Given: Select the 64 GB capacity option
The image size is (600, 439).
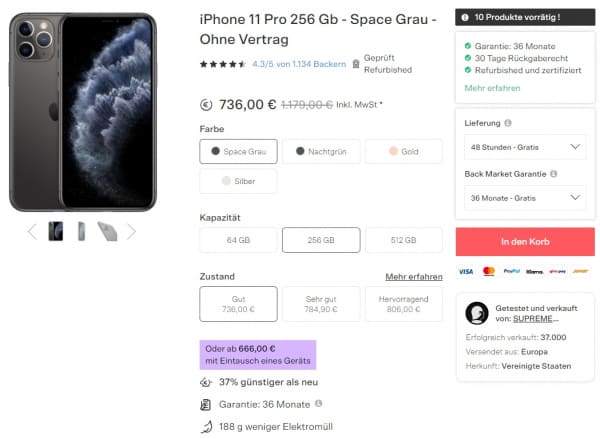Looking at the screenshot, I should 238,240.
